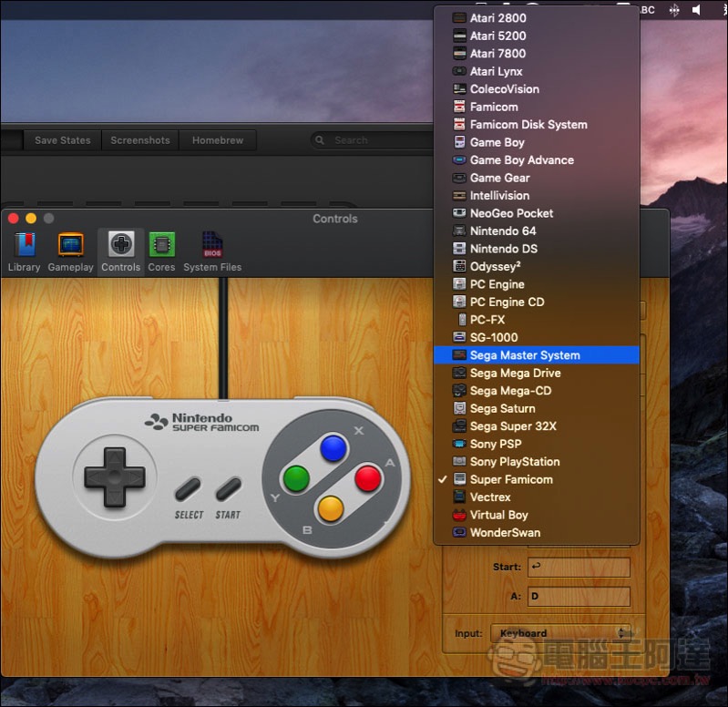Choose Sega Super 32X entry
728x707 pixels.
click(537, 426)
